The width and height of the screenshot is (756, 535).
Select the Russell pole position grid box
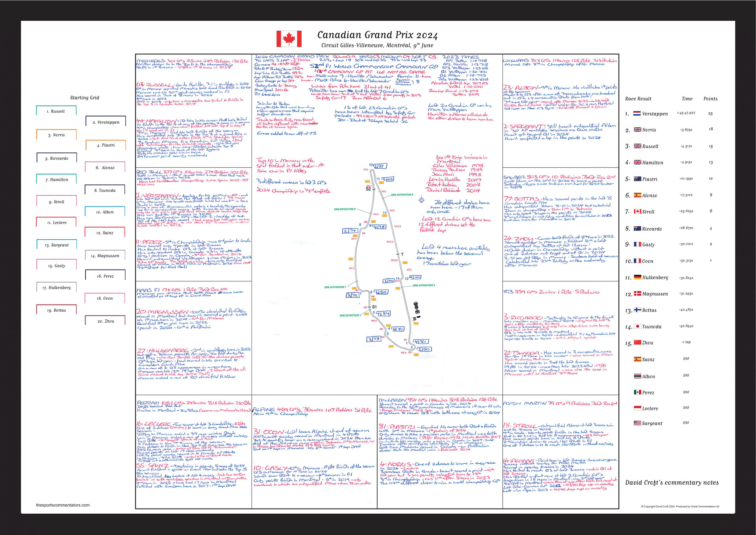[56, 111]
